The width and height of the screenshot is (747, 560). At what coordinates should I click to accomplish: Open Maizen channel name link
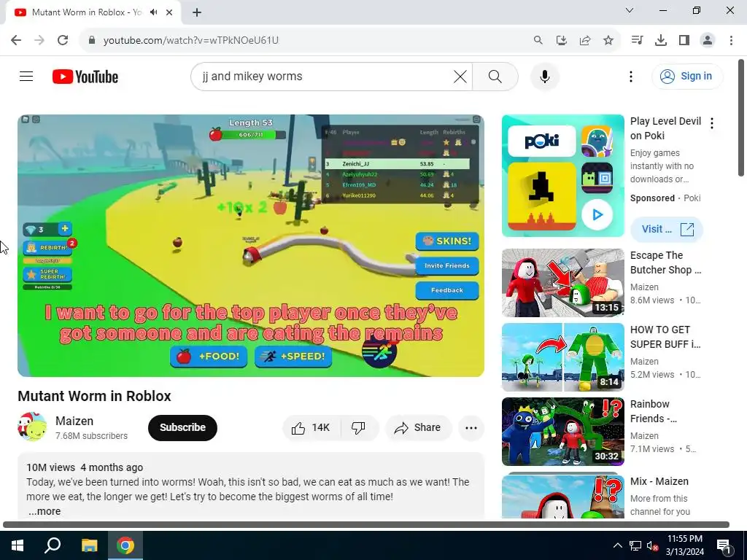click(74, 421)
